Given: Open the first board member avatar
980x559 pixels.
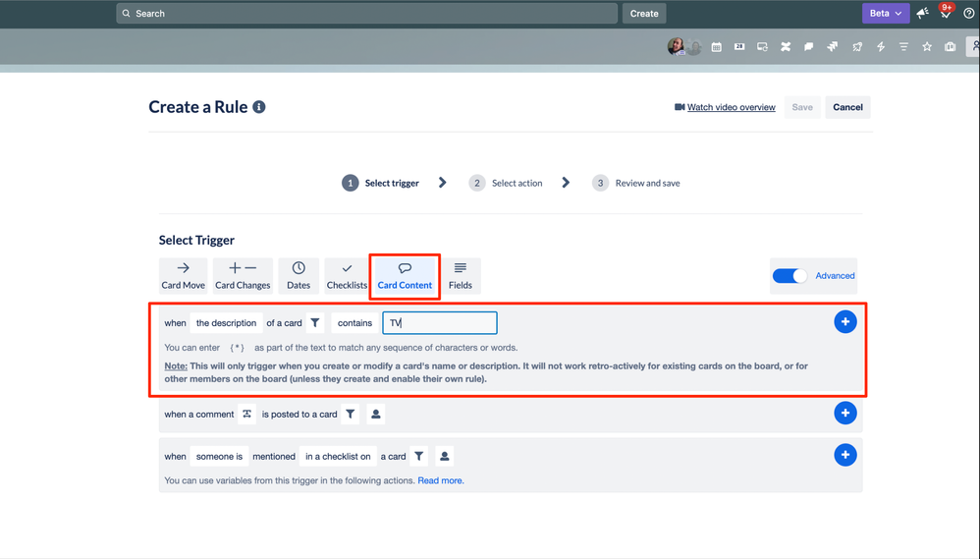Looking at the screenshot, I should click(x=676, y=46).
